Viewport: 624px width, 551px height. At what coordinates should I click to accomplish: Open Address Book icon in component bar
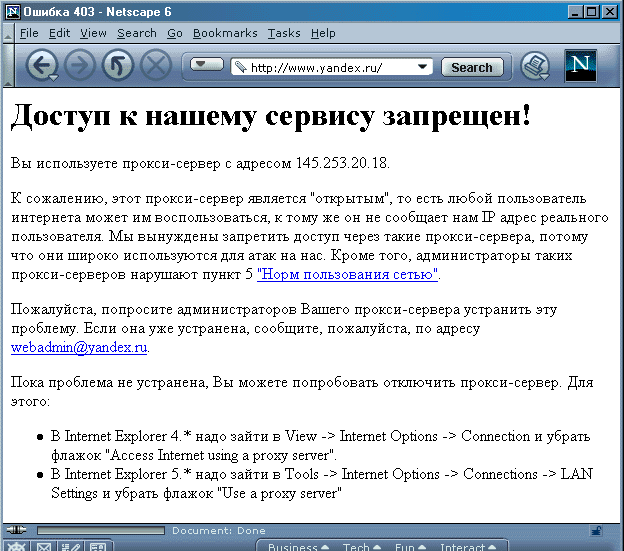coord(98,547)
